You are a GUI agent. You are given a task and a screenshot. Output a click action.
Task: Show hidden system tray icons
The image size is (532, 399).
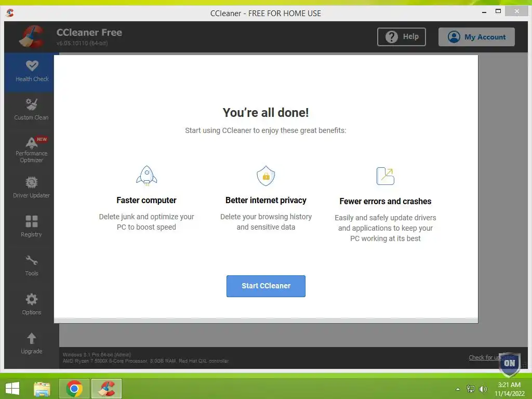click(x=458, y=389)
